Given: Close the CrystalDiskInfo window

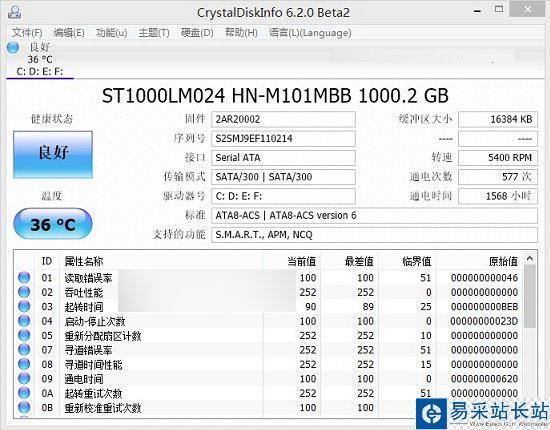Looking at the screenshot, I should pyautogui.click(x=527, y=10).
